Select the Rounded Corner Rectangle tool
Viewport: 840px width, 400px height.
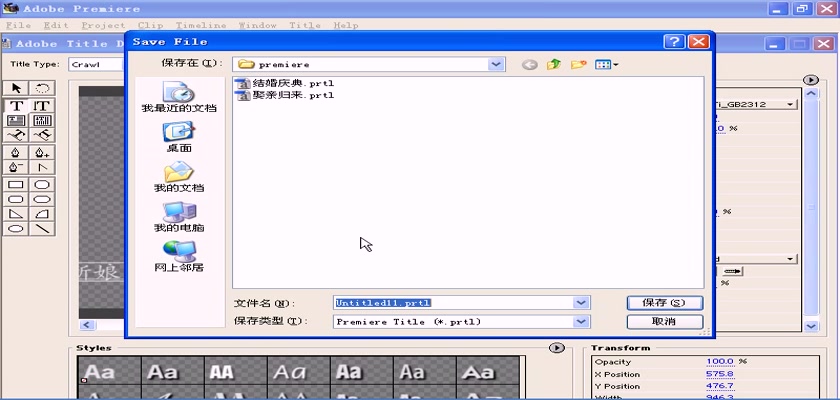pyautogui.click(x=16, y=200)
